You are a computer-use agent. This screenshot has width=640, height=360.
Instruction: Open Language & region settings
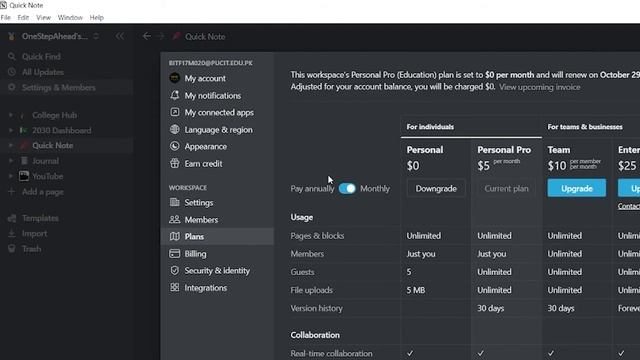click(218, 129)
